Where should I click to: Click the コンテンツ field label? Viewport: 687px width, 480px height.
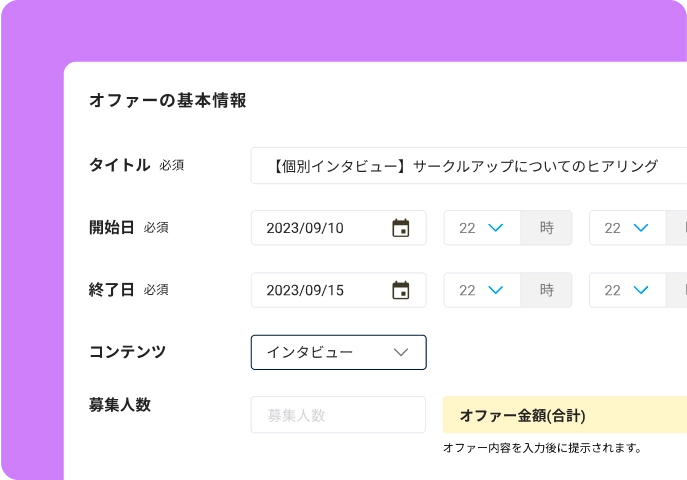click(127, 351)
